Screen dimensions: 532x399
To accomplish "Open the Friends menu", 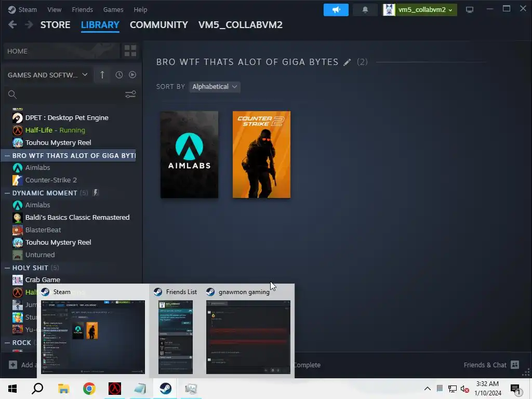I will tap(83, 9).
